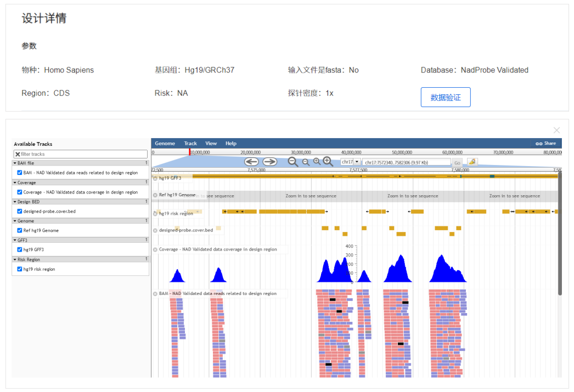This screenshot has height=392, width=574.
Task: Disable the hg19 risk region track
Action: 20,269
